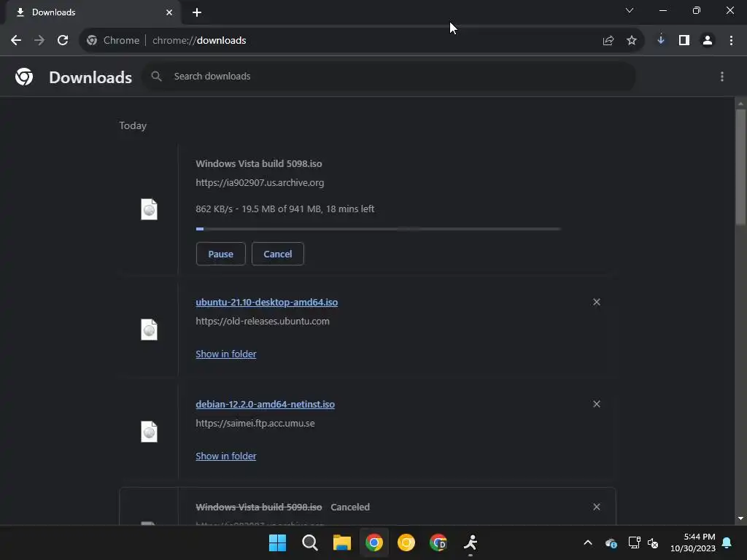The height and width of the screenshot is (560, 747).
Task: Click the scrollbar down arrow
Action: coord(740,518)
